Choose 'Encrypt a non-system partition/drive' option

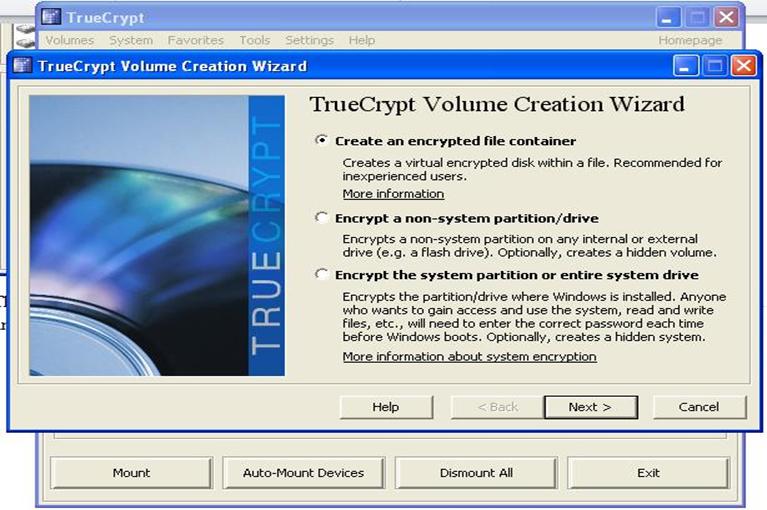pos(321,218)
